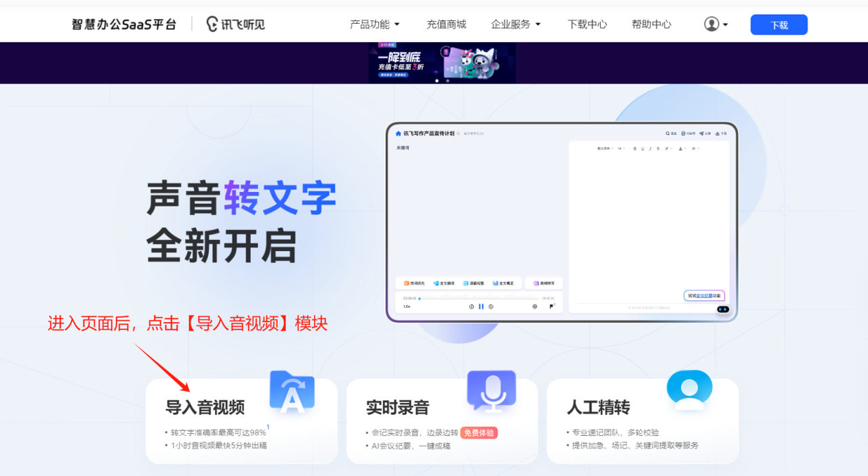The width and height of the screenshot is (868, 476).
Task: Click the 一降到底 promotional banner
Action: pos(441,62)
